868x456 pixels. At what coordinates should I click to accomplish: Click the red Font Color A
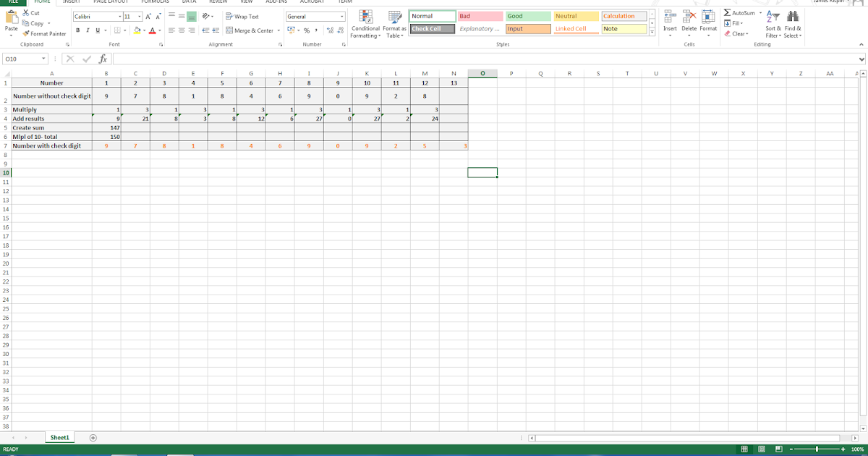click(x=152, y=30)
